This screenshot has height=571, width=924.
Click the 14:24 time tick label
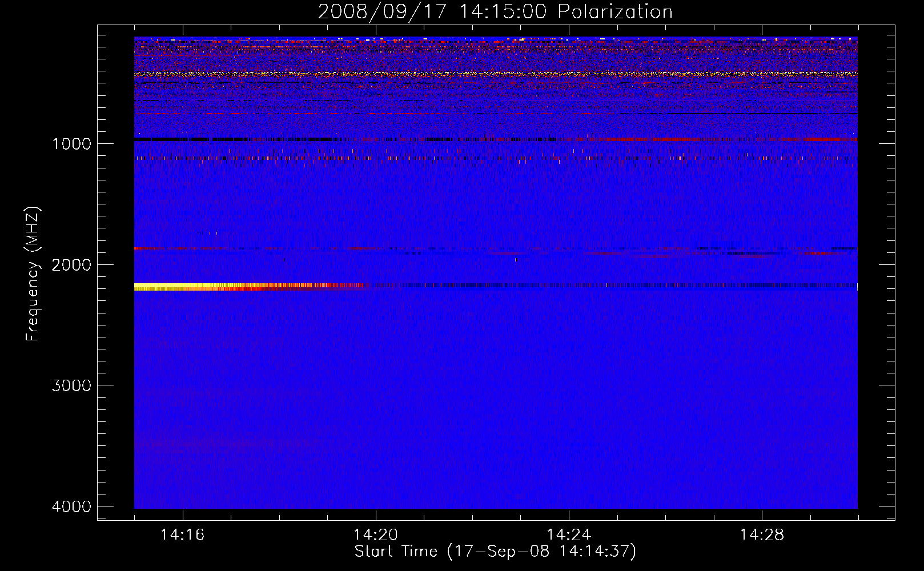pos(569,534)
